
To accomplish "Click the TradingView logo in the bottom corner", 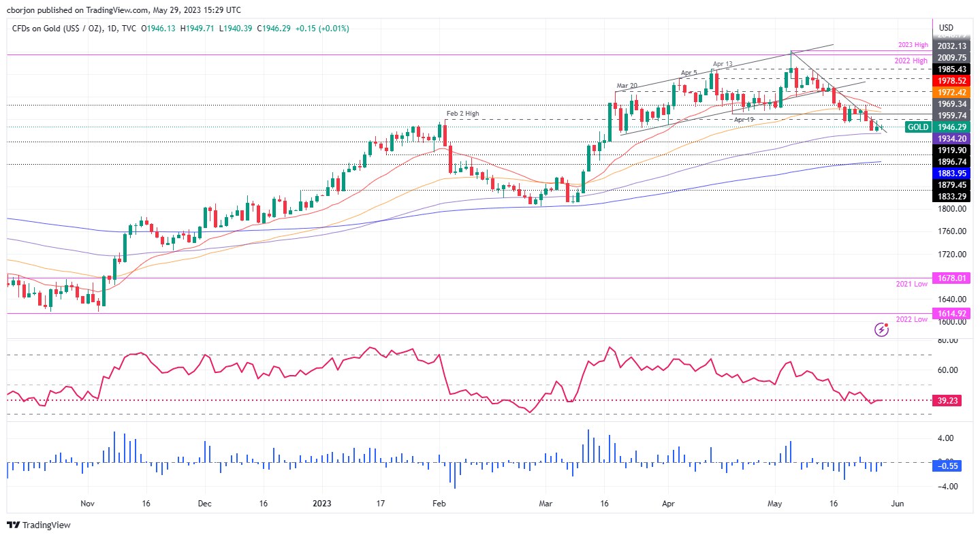I will tap(37, 525).
